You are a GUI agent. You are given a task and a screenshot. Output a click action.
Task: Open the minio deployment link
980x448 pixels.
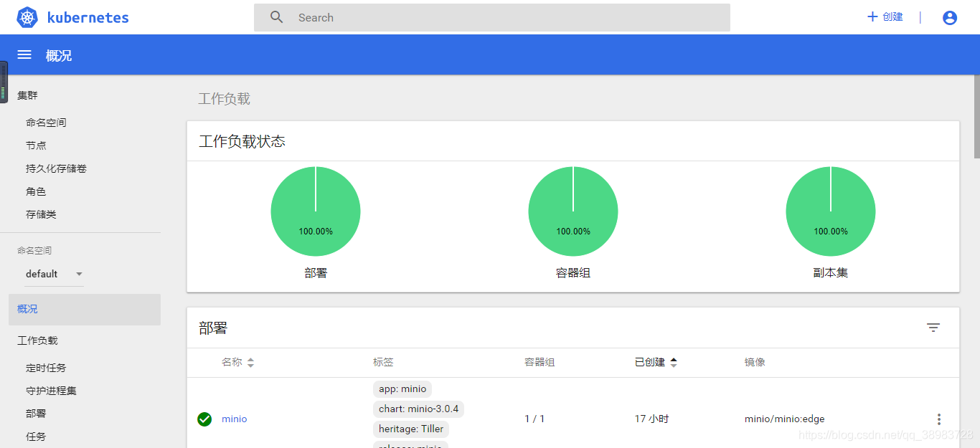pyautogui.click(x=233, y=419)
